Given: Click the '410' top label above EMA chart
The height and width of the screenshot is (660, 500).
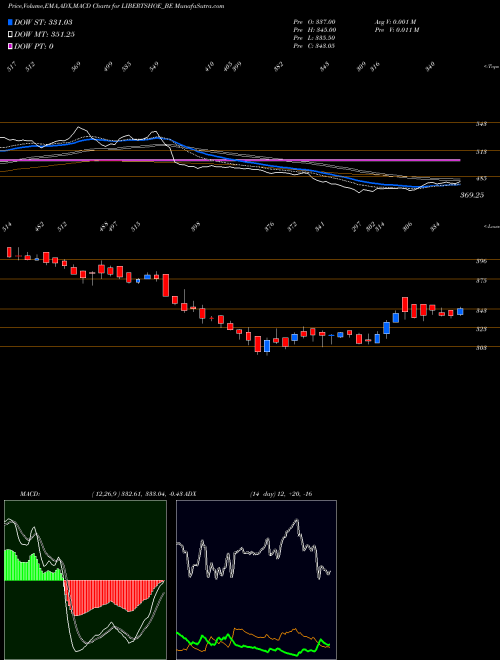Looking at the screenshot, I should (x=209, y=66).
